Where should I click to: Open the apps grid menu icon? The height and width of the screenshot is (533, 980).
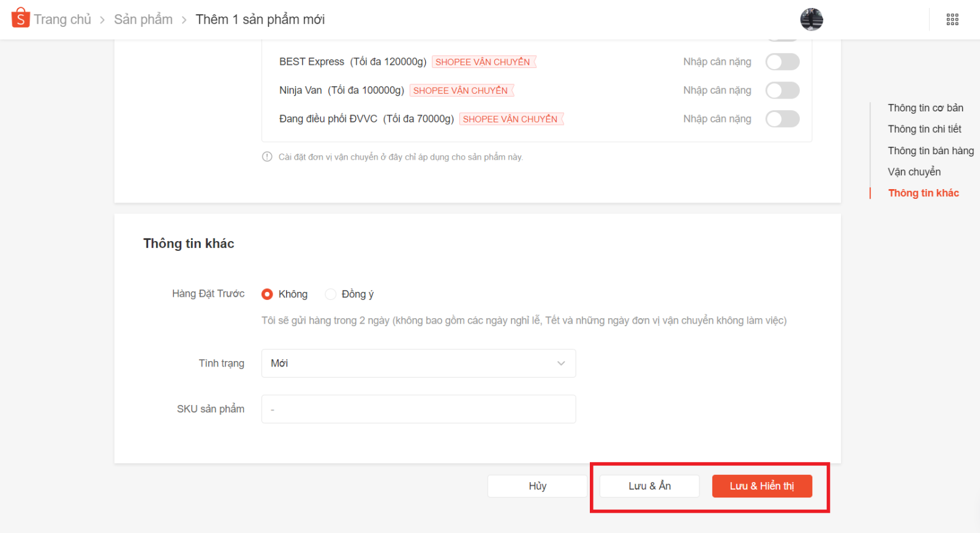pyautogui.click(x=952, y=20)
